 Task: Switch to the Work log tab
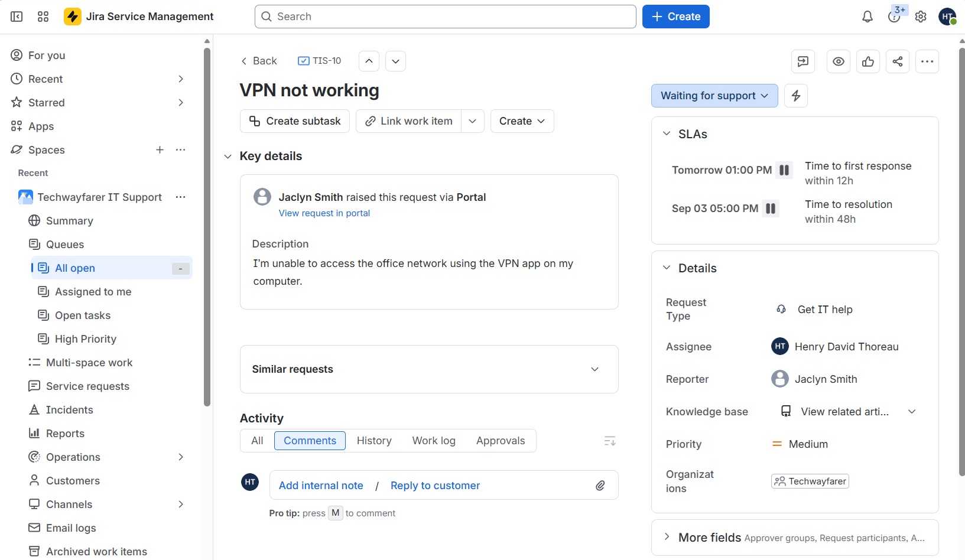point(434,441)
